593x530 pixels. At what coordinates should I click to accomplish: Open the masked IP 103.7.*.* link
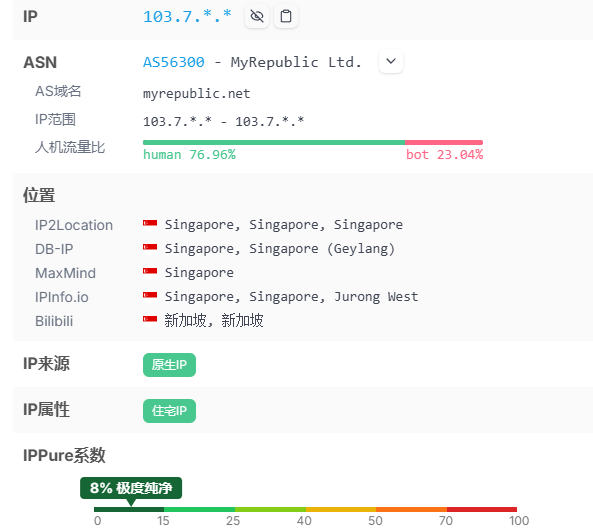[x=187, y=16]
